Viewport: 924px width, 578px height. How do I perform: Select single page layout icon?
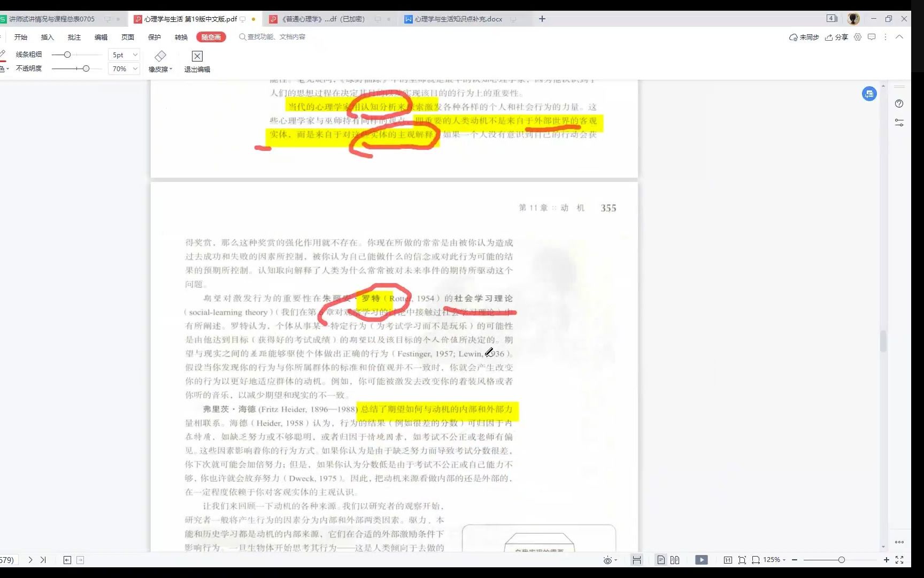(x=661, y=560)
